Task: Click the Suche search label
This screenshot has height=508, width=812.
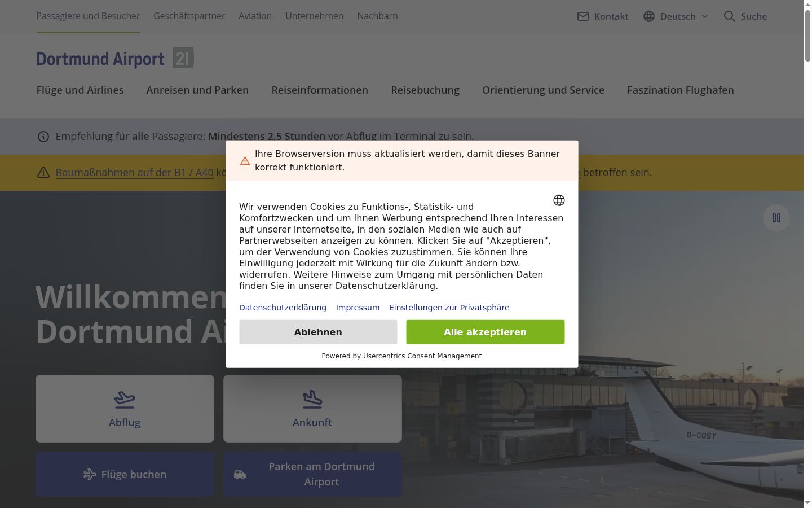Action: [753, 16]
